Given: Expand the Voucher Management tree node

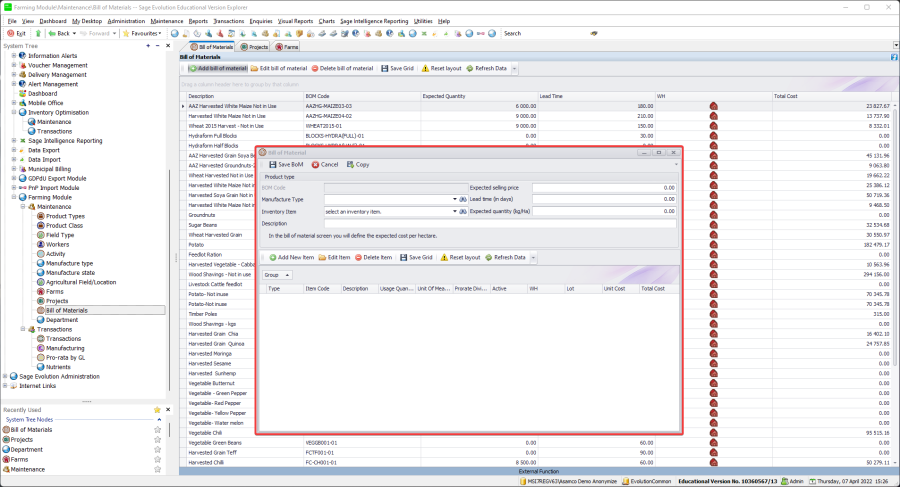Looking at the screenshot, I should point(14,65).
